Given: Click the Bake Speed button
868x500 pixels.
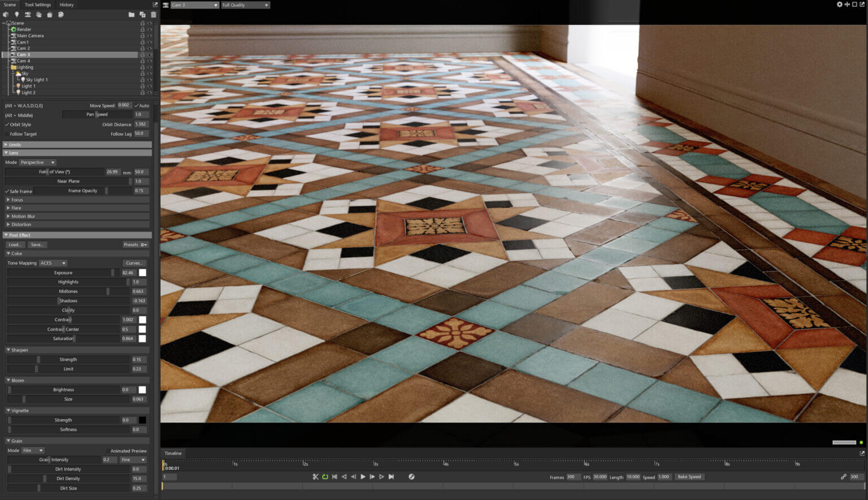Looking at the screenshot, I should tap(689, 477).
